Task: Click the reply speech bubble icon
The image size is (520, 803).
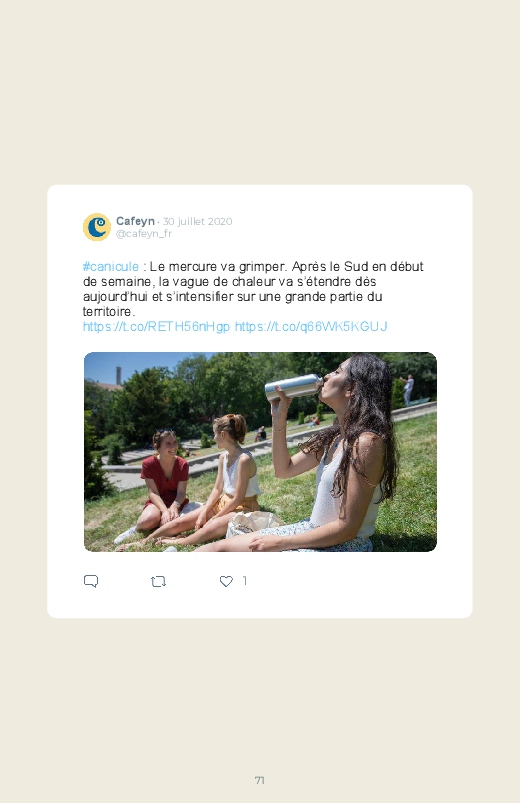Action: coord(91,581)
